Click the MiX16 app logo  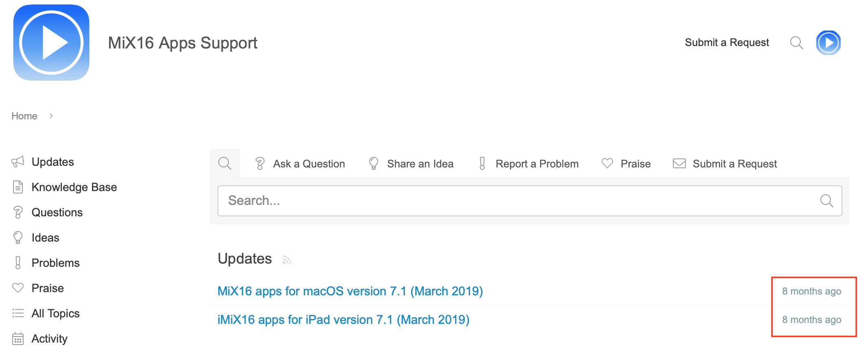click(x=51, y=43)
